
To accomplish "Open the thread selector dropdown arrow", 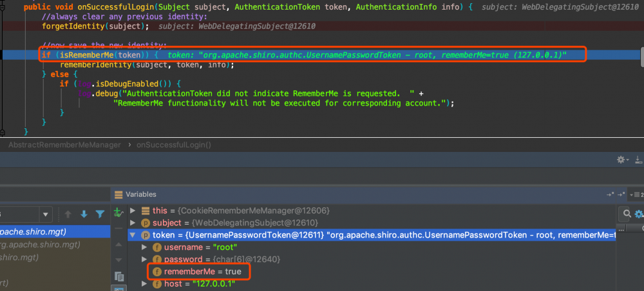I will coord(45,214).
